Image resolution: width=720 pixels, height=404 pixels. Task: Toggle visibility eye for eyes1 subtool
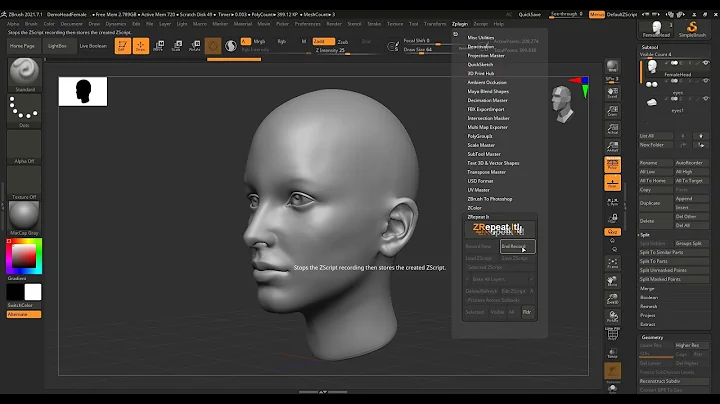pos(706,99)
